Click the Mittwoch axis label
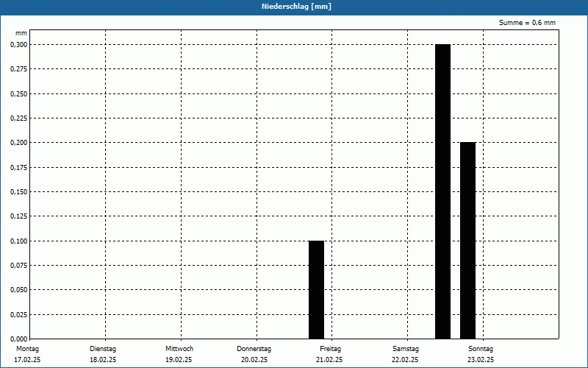The image size is (588, 368). coord(179,349)
